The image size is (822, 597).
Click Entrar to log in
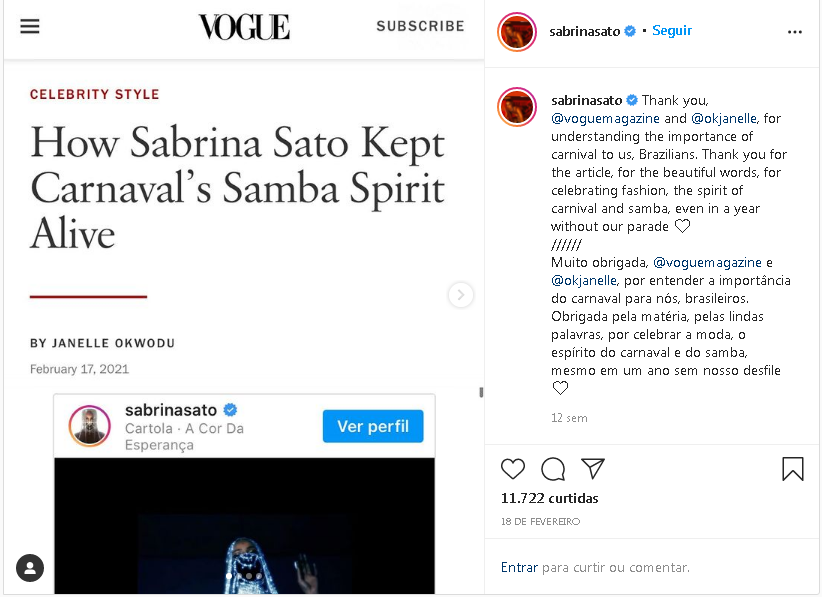click(519, 567)
